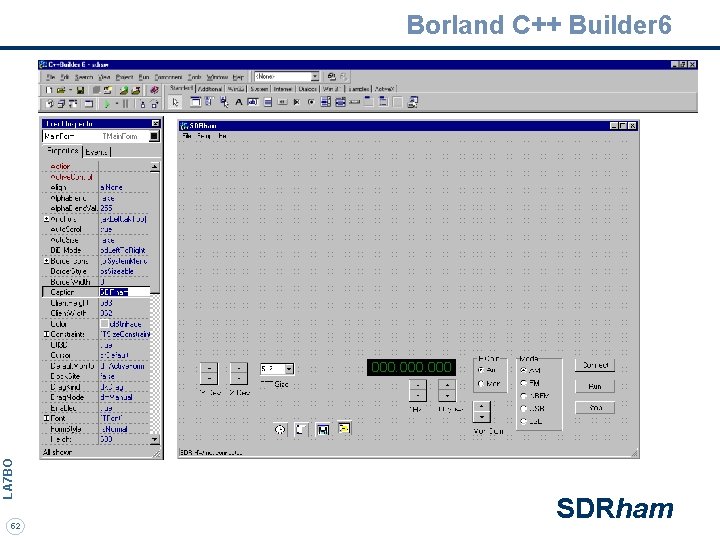
Task: Select the arrow pointer in component palette
Action: pos(175,102)
